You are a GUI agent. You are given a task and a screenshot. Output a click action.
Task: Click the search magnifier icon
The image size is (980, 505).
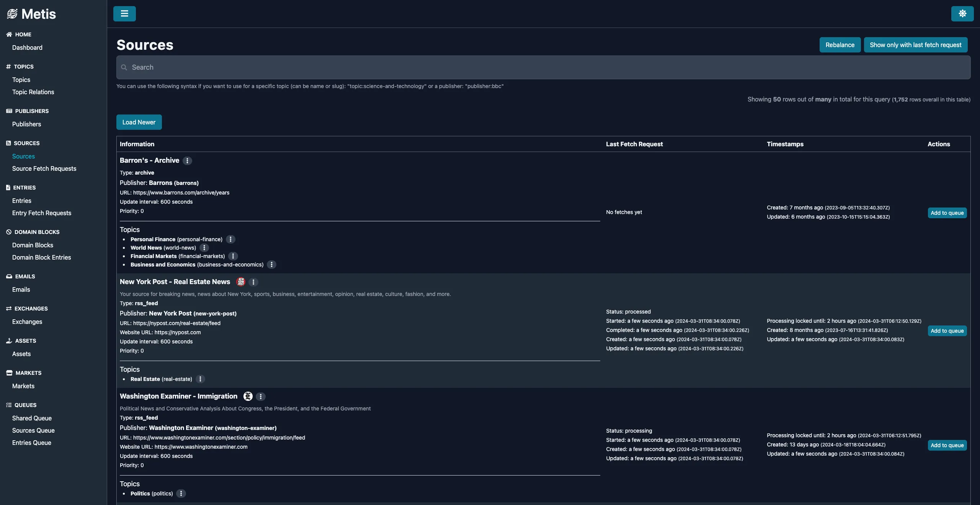(x=124, y=67)
